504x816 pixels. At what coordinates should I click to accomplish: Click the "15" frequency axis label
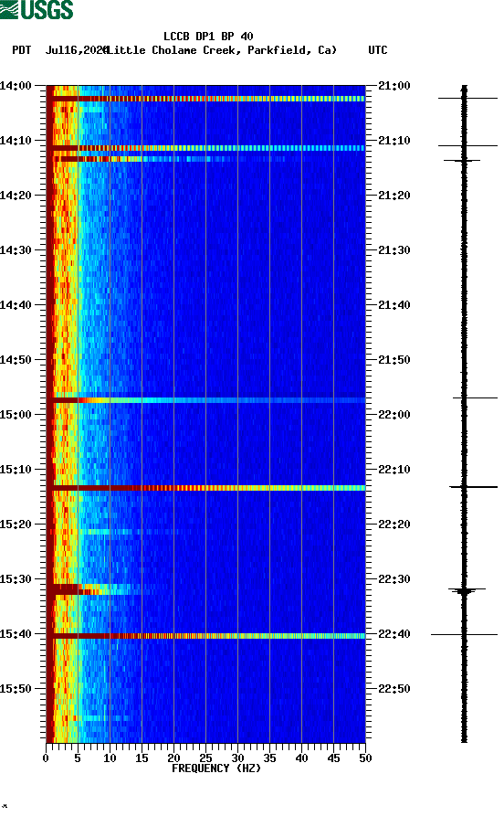(142, 758)
